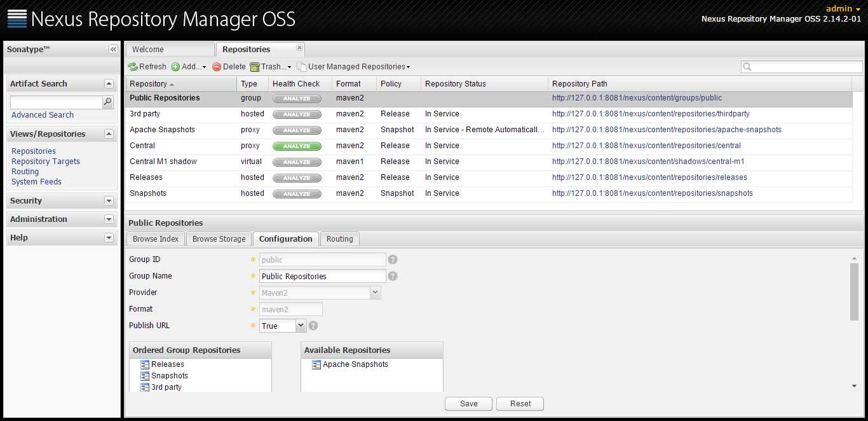Click the green Analyze button for Central
Screen dimensions: 868x421
point(297,146)
